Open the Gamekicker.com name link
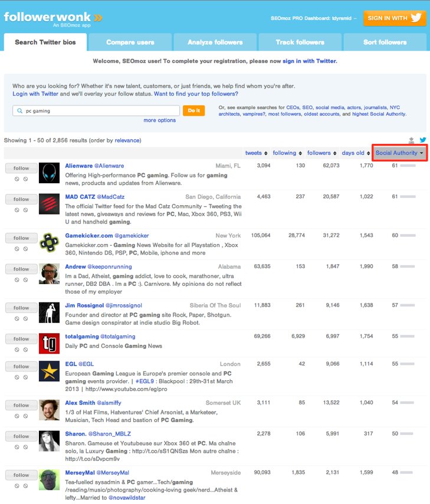Screen dimensions: 430x504 [88, 236]
